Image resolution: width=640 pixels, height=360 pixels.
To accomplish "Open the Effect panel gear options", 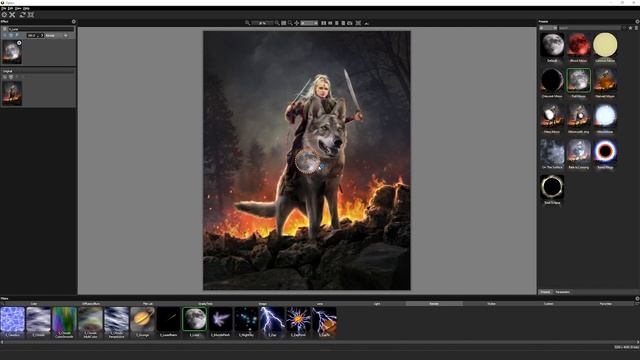I will point(73,22).
